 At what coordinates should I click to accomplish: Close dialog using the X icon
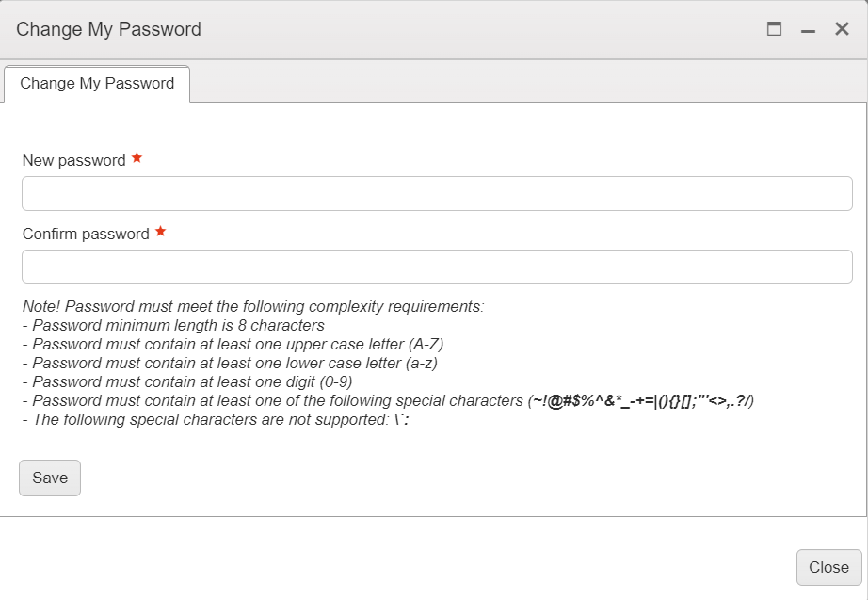tap(843, 29)
